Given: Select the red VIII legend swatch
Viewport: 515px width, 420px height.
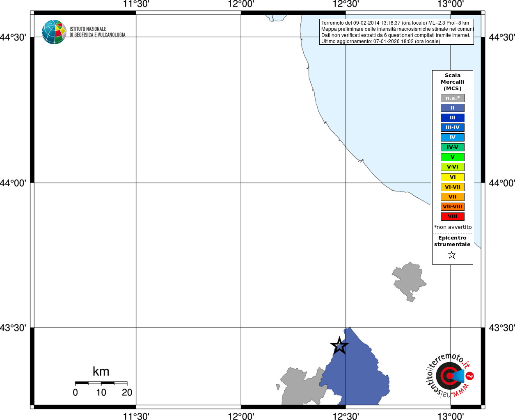Looking at the screenshot, I should tap(453, 217).
